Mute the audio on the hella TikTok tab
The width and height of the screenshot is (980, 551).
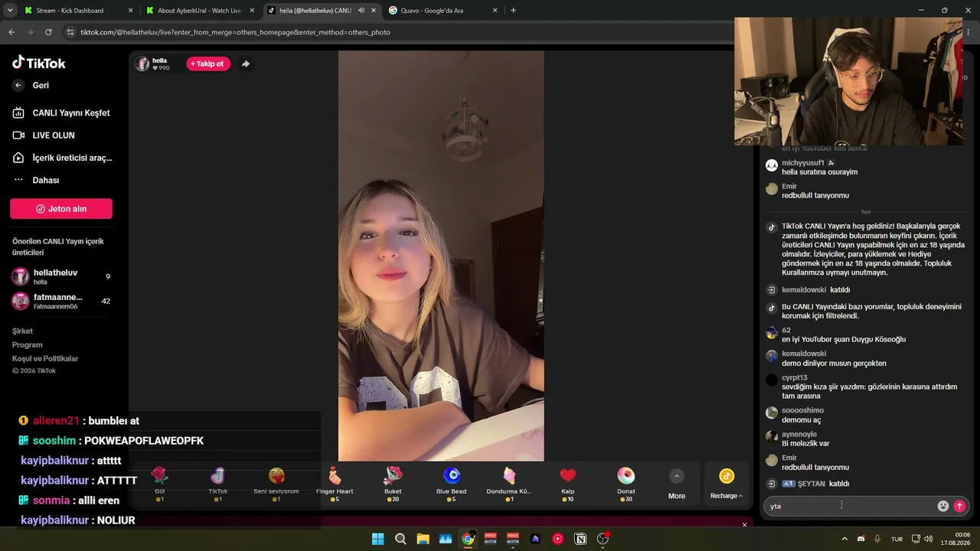[361, 11]
